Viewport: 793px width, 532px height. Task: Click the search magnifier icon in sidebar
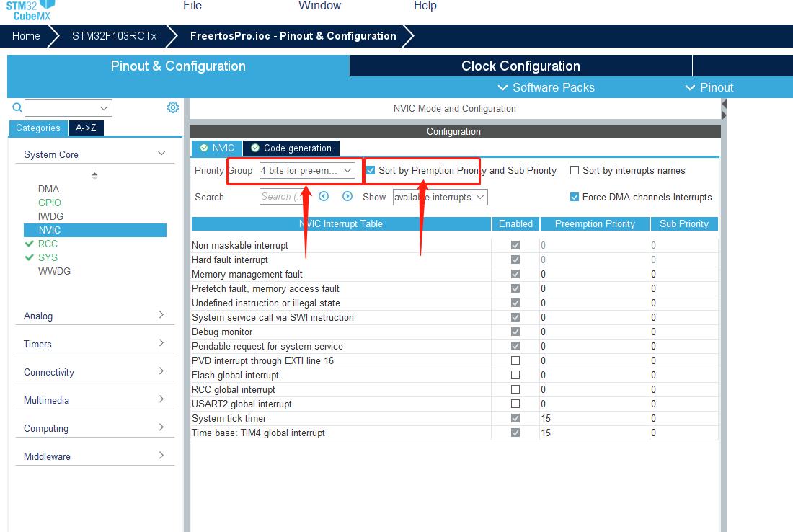point(17,108)
